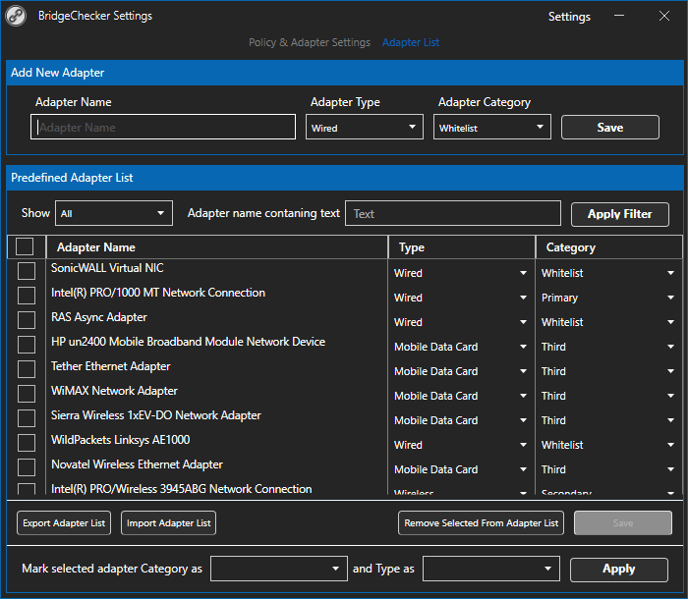Select the WiMAX Network Adapter name text
The height and width of the screenshot is (599, 688).
[x=114, y=391]
